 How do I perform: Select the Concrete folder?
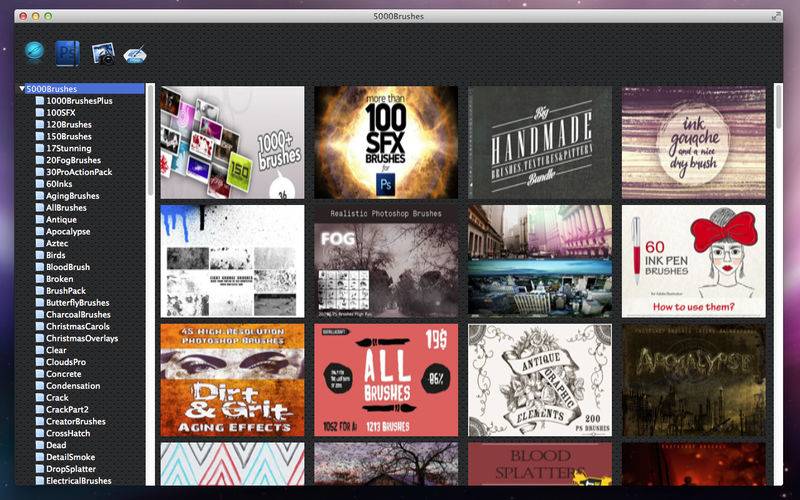coord(58,374)
